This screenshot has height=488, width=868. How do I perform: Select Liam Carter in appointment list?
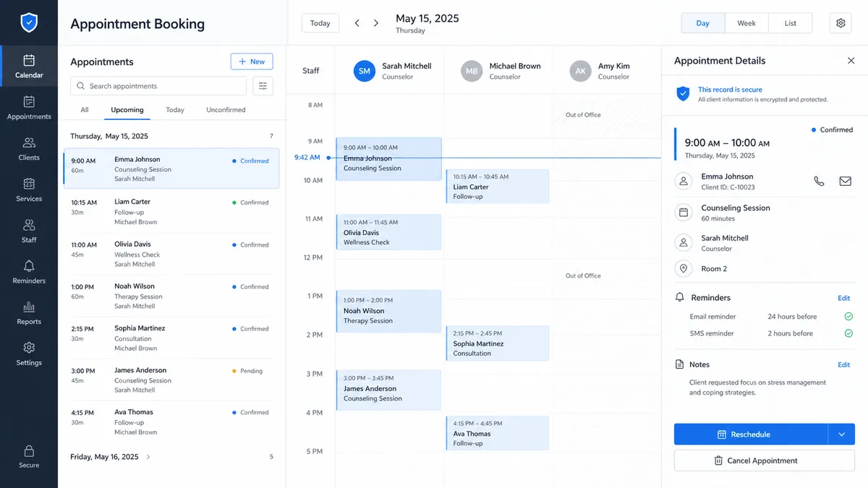(171, 212)
